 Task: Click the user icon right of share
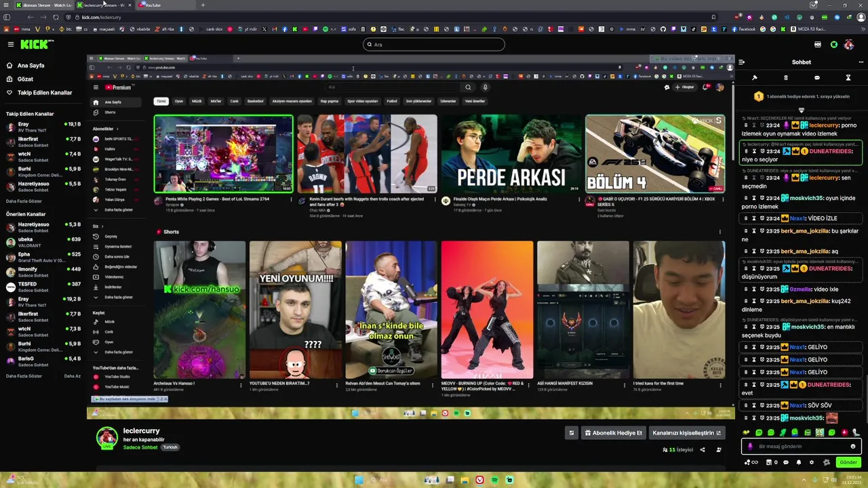click(x=719, y=450)
